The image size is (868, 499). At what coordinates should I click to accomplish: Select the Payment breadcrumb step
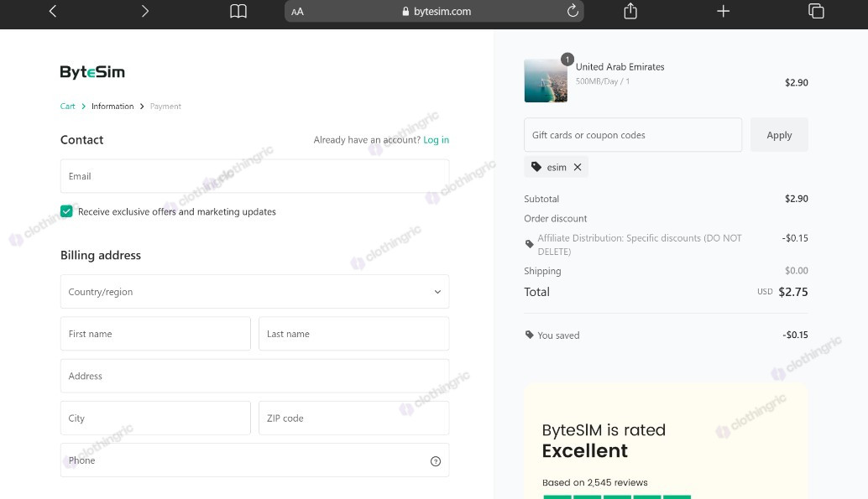(x=165, y=107)
